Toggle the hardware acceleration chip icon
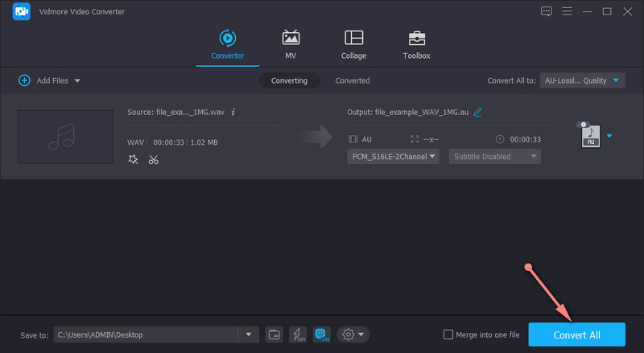Screen dimensions: 644x353 (321, 334)
